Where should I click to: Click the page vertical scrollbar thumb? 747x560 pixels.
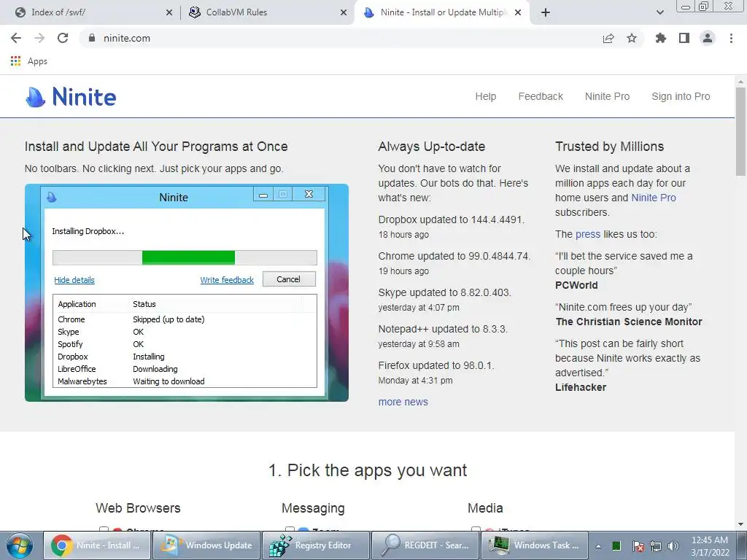740,131
